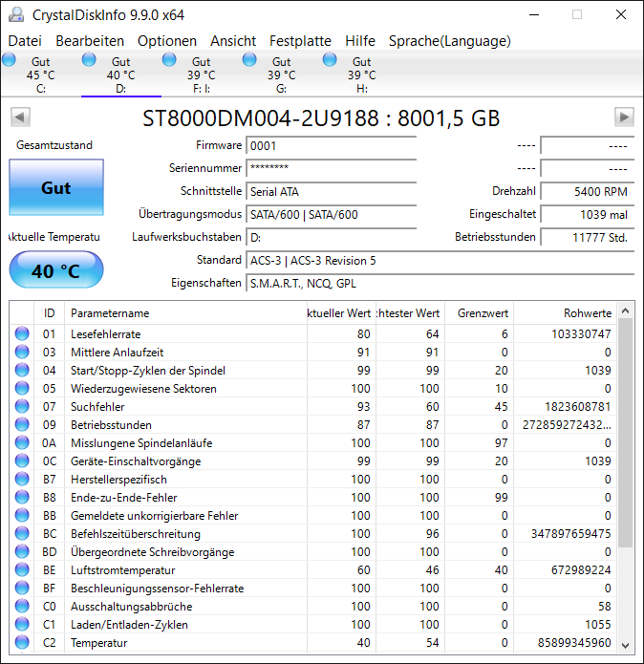Screen dimensions: 644x664
Task: Open the Bearbeiten menu
Action: (90, 41)
